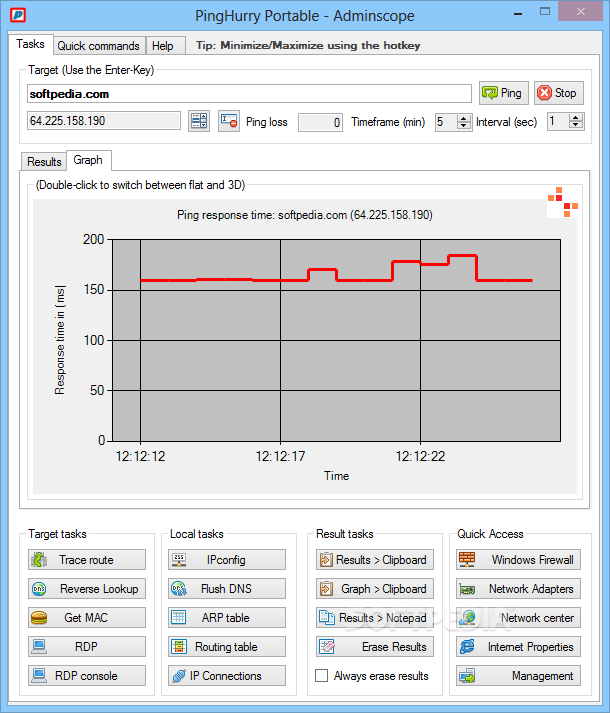Maximize the PingHurry window
This screenshot has height=713, width=610.
click(545, 12)
